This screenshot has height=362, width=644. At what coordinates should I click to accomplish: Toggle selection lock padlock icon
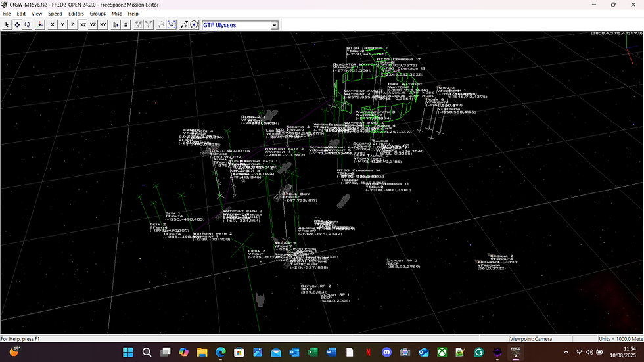coord(126,24)
